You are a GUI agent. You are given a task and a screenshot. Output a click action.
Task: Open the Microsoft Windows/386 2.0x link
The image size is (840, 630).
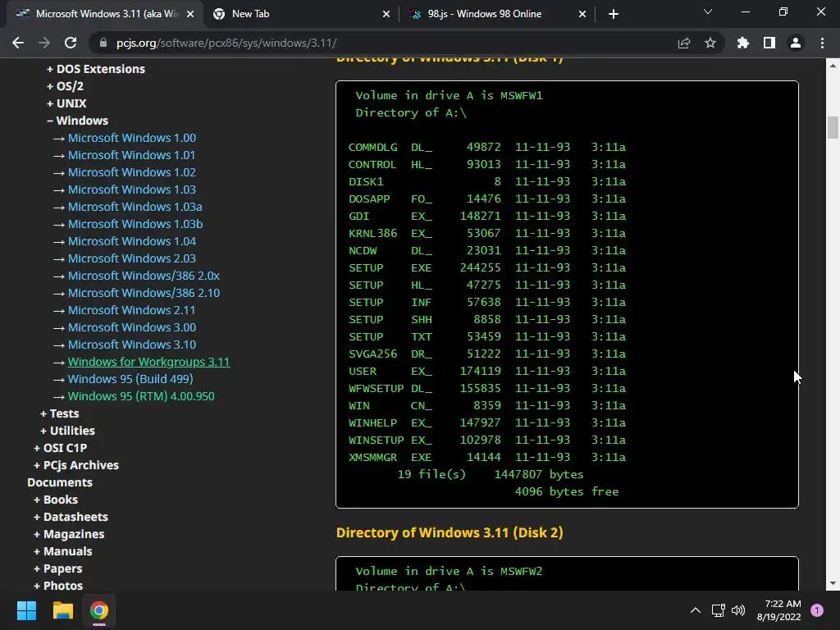click(144, 276)
